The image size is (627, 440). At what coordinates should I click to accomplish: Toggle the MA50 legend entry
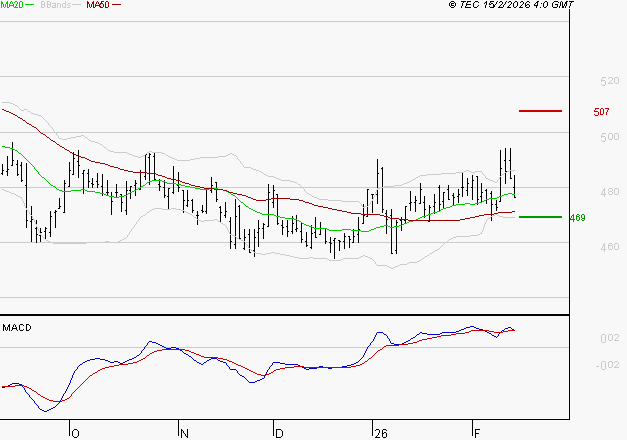(98, 6)
